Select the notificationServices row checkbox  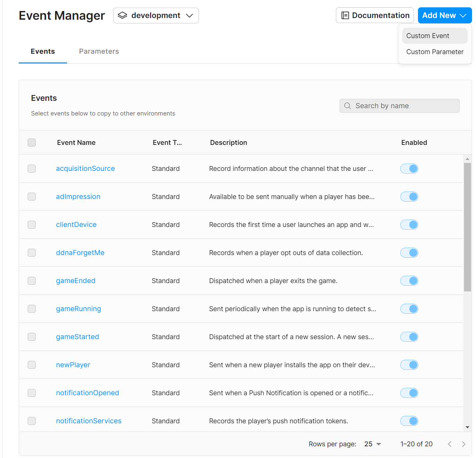click(x=32, y=421)
